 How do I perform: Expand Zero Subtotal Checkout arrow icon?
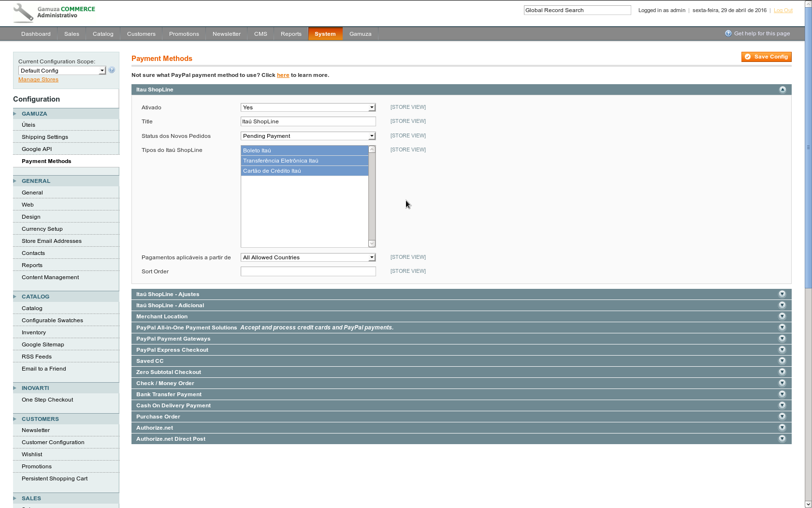pos(782,372)
